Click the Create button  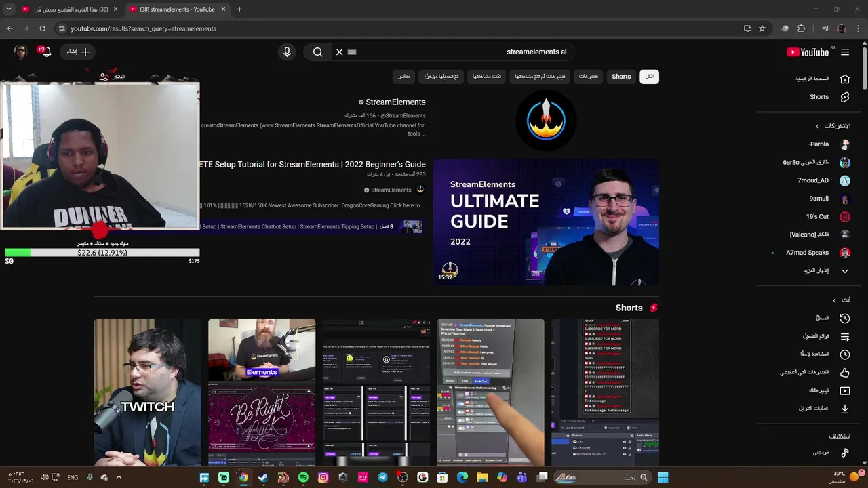(x=78, y=52)
